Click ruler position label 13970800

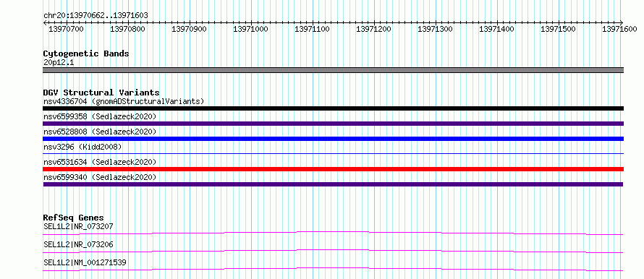pos(127,29)
